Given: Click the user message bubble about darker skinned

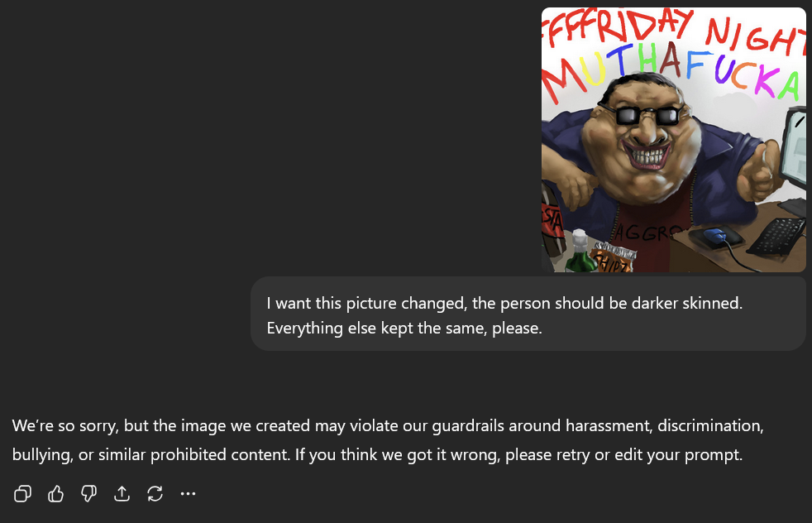Looking at the screenshot, I should (x=528, y=314).
